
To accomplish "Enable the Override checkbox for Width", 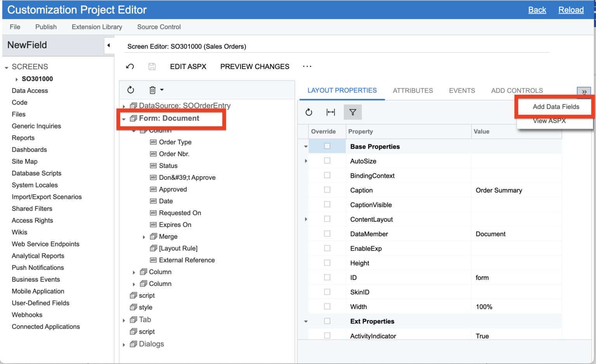I will 327,307.
